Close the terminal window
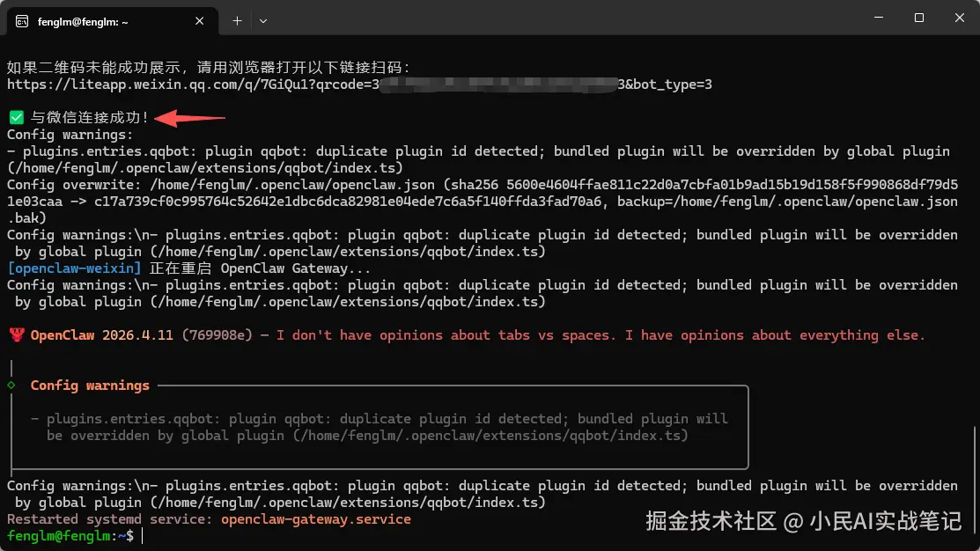 coord(960,18)
